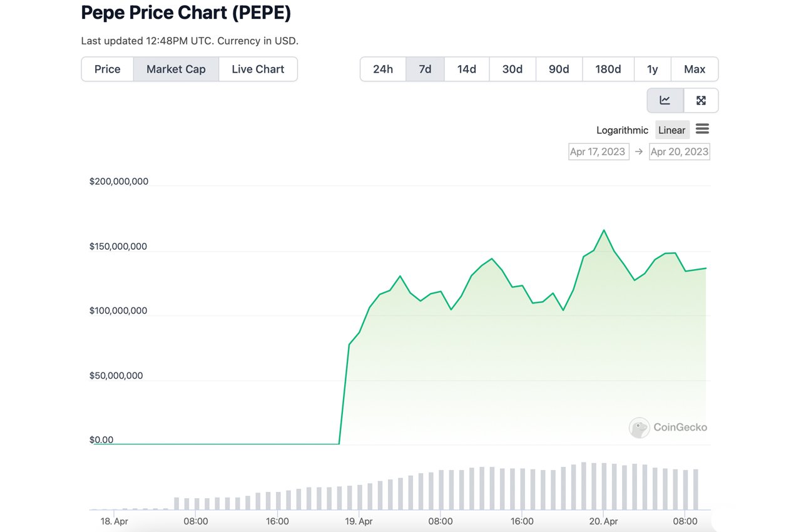Click the chart peak near 20. Apr
The width and height of the screenshot is (801, 532).
[604, 230]
